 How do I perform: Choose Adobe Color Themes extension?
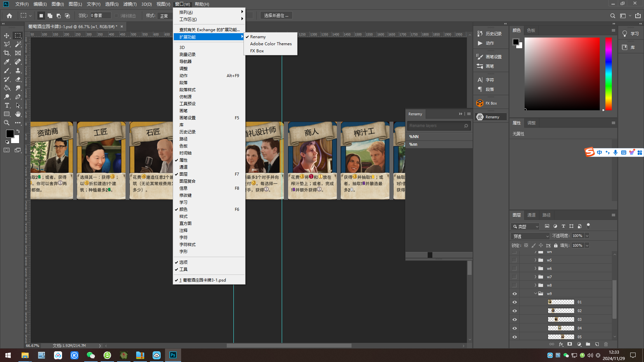(x=271, y=44)
